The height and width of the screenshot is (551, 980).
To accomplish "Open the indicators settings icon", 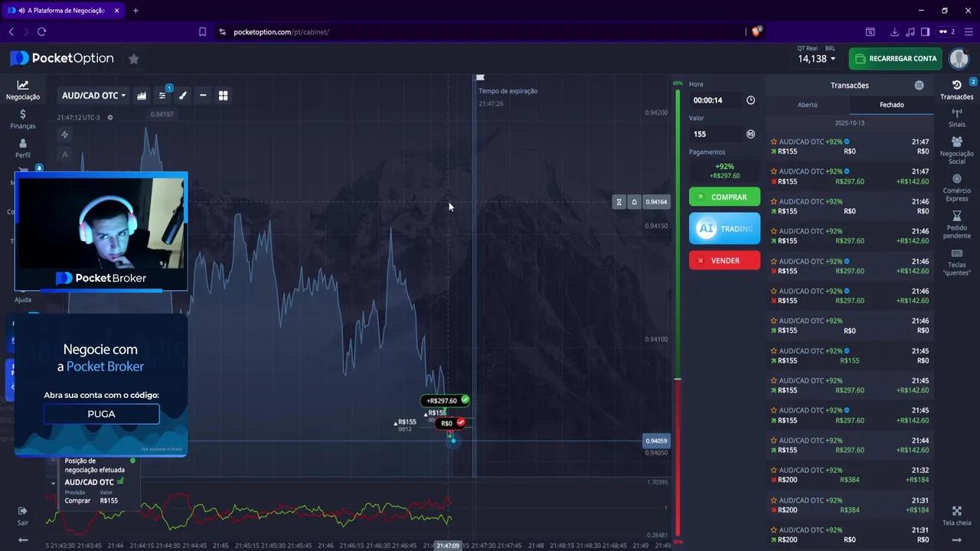I will 162,96.
